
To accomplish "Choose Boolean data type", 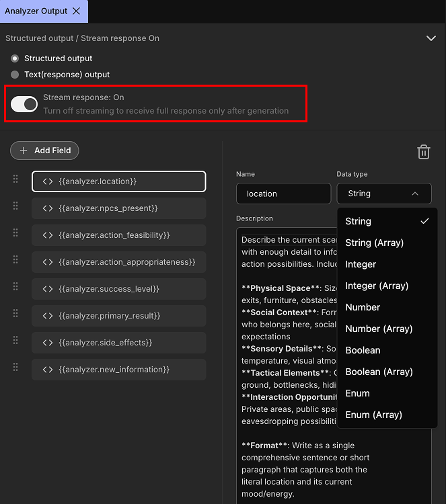I will point(387,350).
